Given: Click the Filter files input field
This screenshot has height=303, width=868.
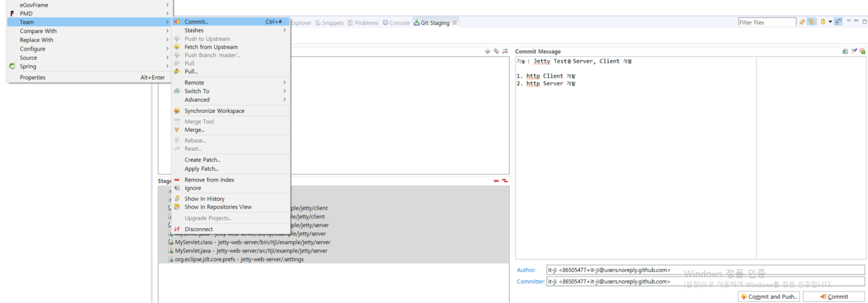Looking at the screenshot, I should point(767,22).
